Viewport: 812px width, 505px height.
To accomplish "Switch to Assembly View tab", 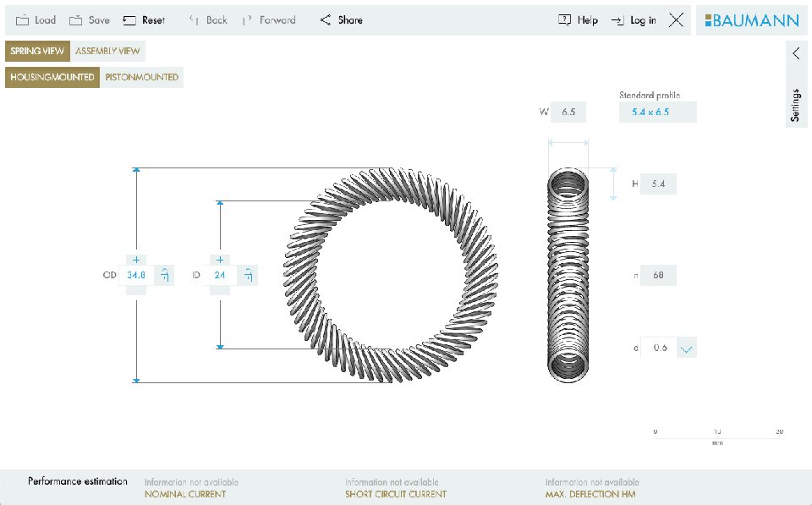I will [x=107, y=51].
